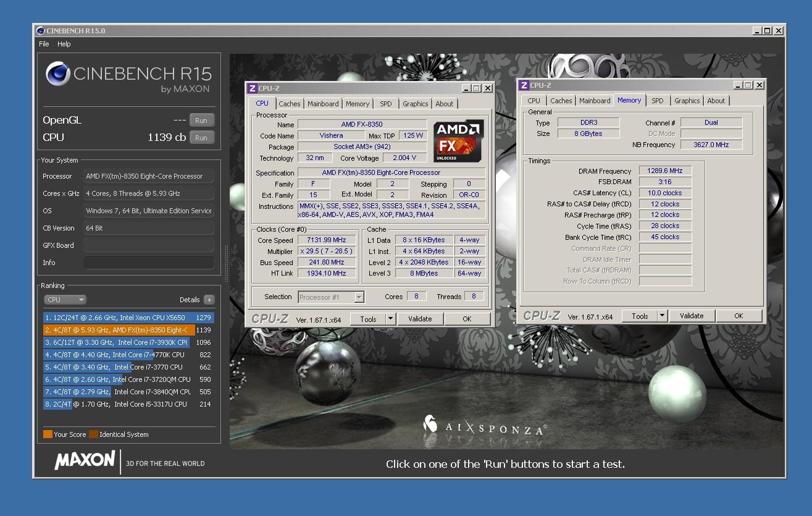Run the OpenGL benchmark test
Screen dimensions: 812x516
point(201,121)
